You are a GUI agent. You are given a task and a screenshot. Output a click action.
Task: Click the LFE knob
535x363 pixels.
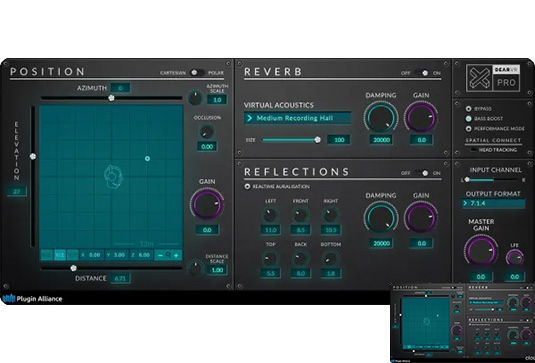pyautogui.click(x=515, y=257)
